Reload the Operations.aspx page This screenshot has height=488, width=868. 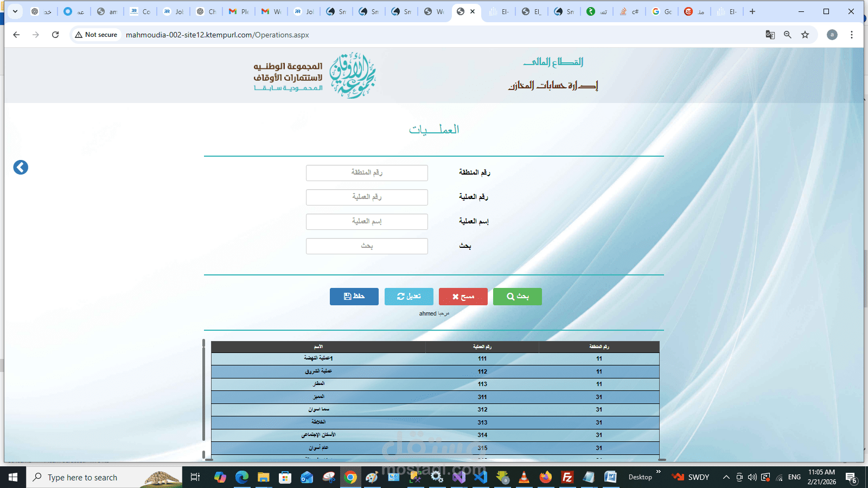[x=55, y=35]
